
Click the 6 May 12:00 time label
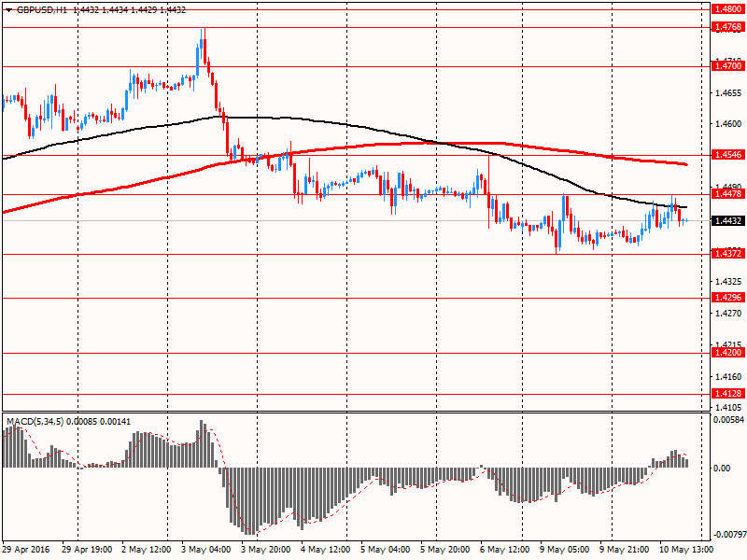pos(505,550)
